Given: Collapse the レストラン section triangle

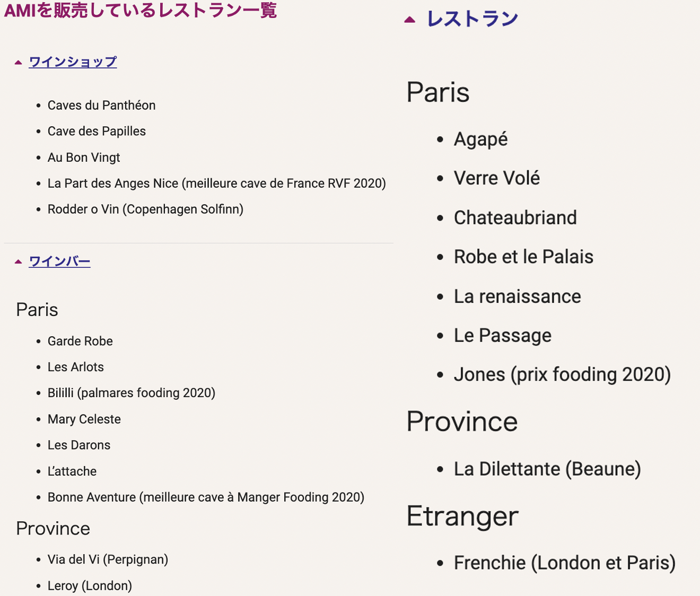Looking at the screenshot, I should coord(409,20).
